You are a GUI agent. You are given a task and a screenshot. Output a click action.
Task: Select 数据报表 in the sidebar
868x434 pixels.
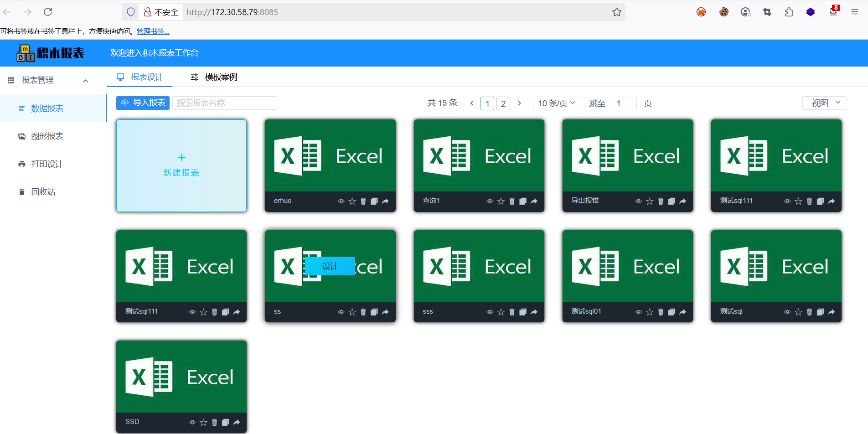53,108
